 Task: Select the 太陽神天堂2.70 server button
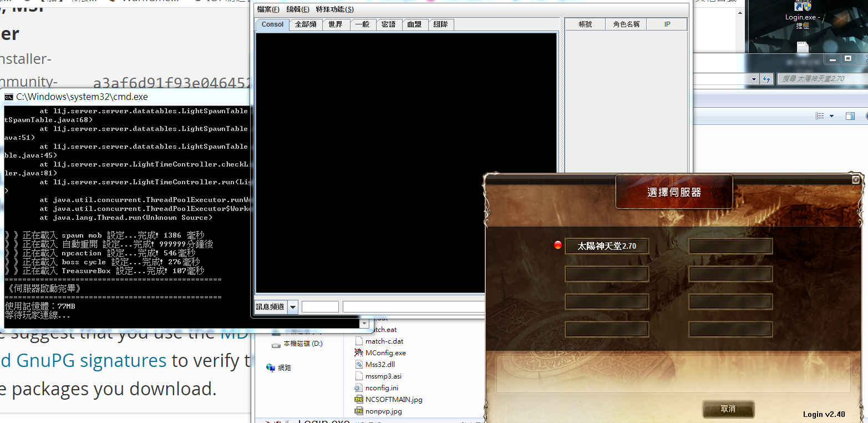point(607,246)
